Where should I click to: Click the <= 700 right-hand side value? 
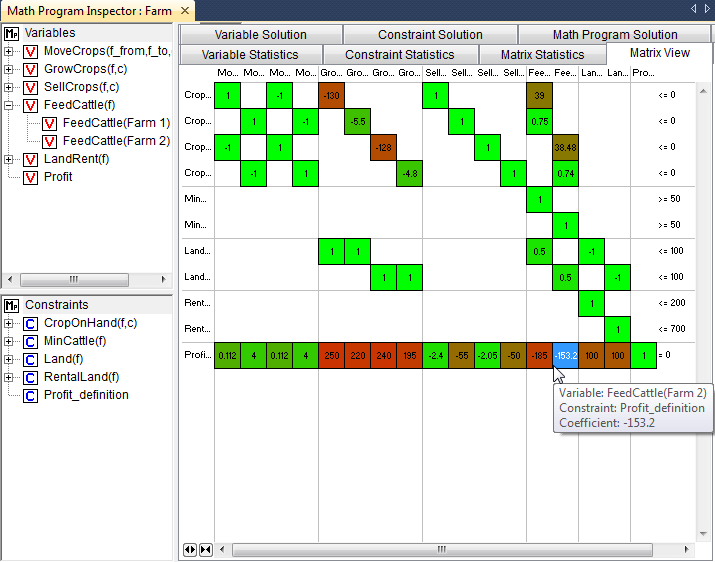(x=671, y=329)
